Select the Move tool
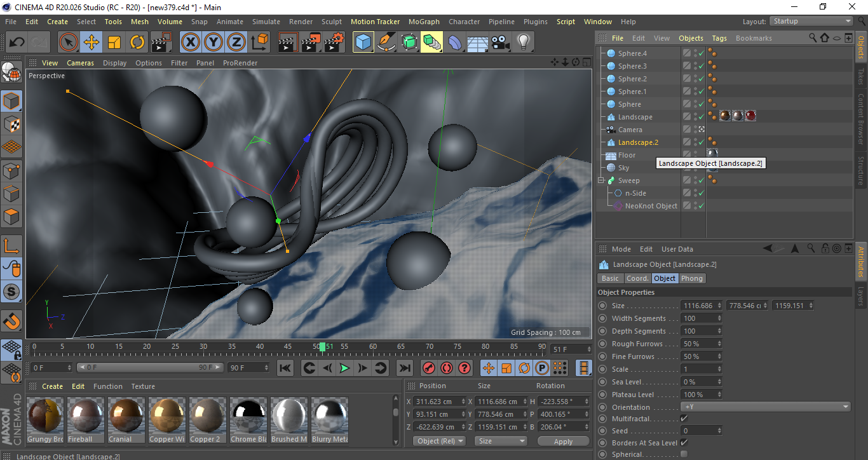Viewport: 868px width, 460px height. pos(92,43)
